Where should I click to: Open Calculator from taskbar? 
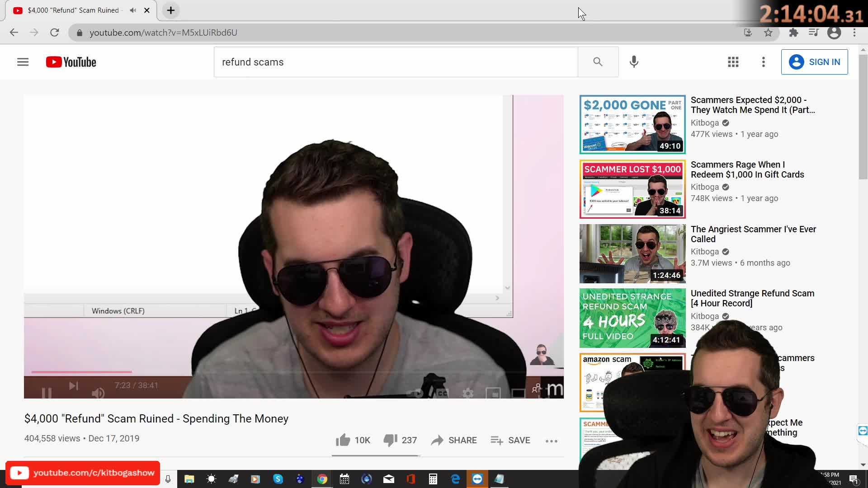pyautogui.click(x=433, y=479)
